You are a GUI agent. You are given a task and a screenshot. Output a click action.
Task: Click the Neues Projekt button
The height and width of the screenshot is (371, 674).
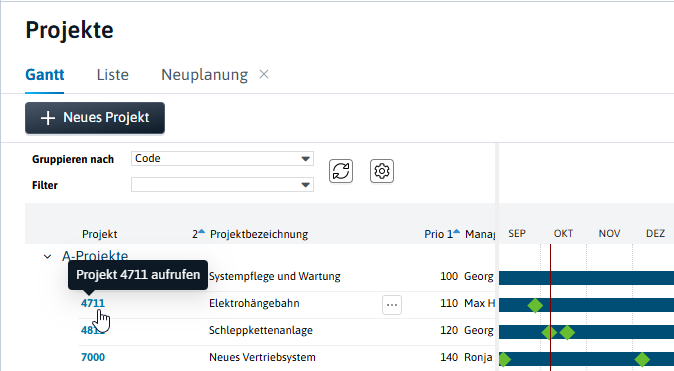coord(95,118)
